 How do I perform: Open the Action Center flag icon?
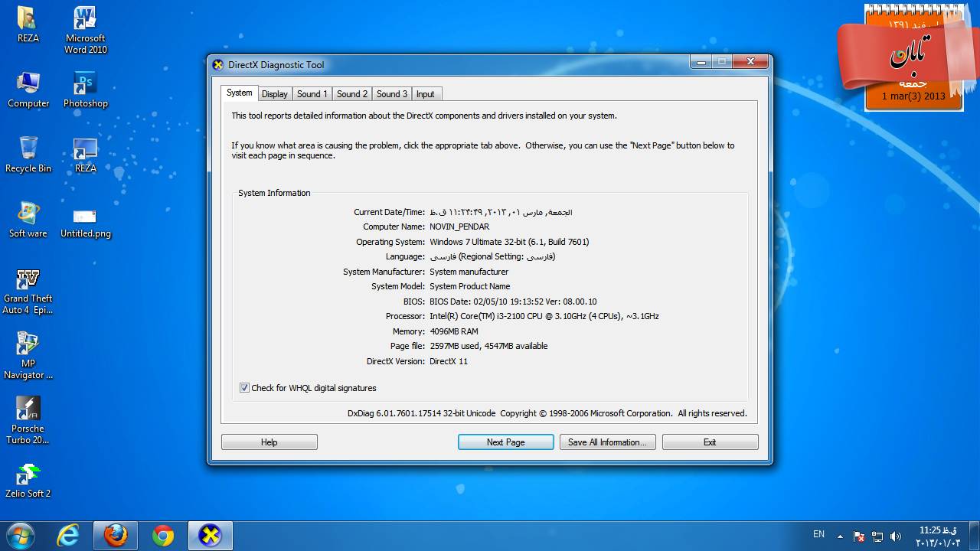pyautogui.click(x=859, y=536)
